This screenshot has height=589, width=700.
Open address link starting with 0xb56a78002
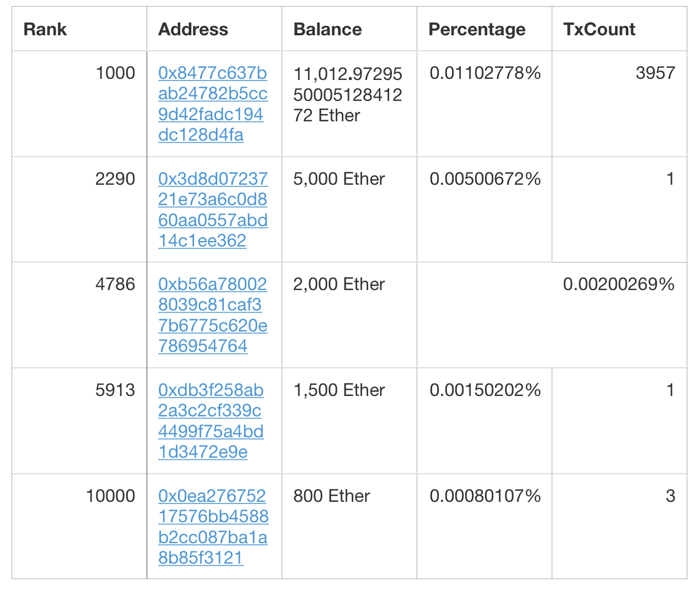pos(213,315)
